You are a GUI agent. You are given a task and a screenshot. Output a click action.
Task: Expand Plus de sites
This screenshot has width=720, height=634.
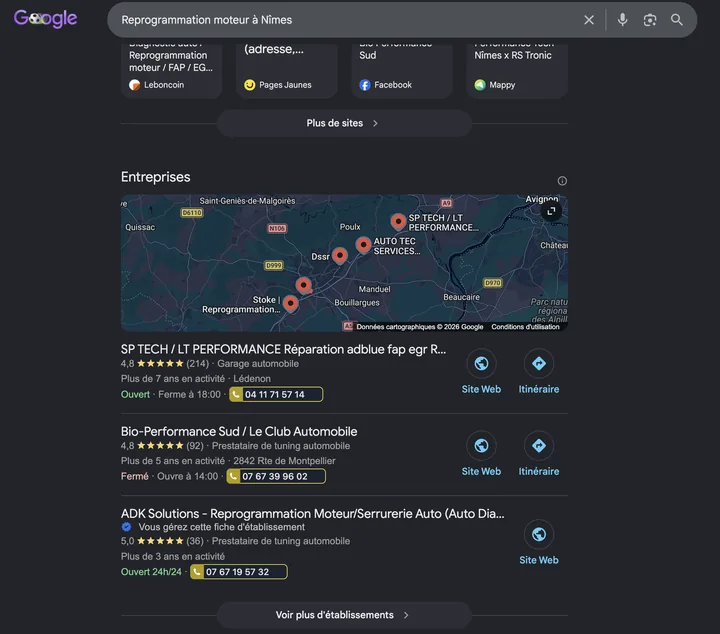tap(344, 123)
